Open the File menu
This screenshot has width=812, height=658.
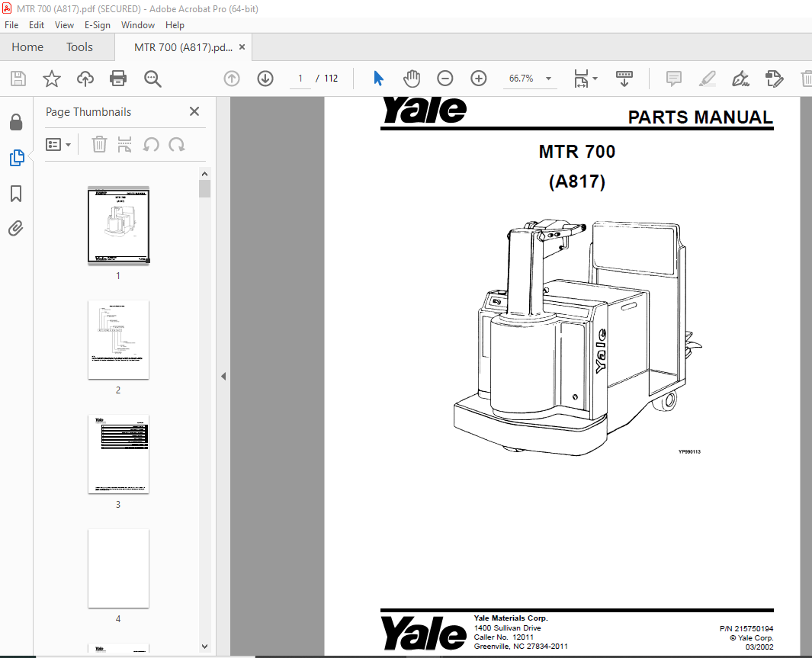click(11, 25)
